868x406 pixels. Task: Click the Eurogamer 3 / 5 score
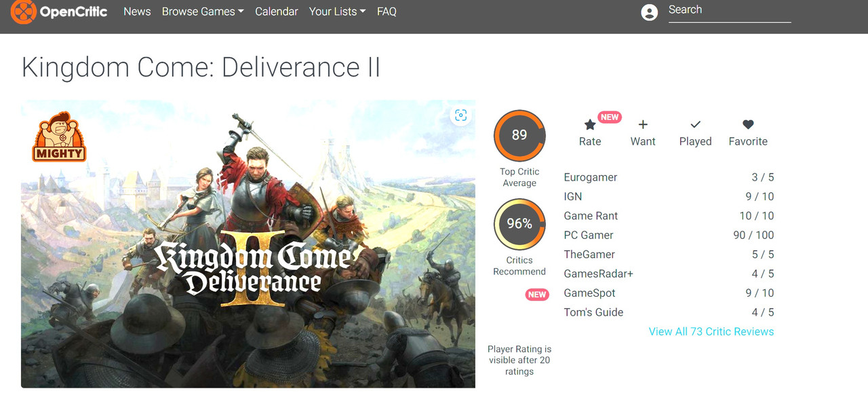pos(763,177)
